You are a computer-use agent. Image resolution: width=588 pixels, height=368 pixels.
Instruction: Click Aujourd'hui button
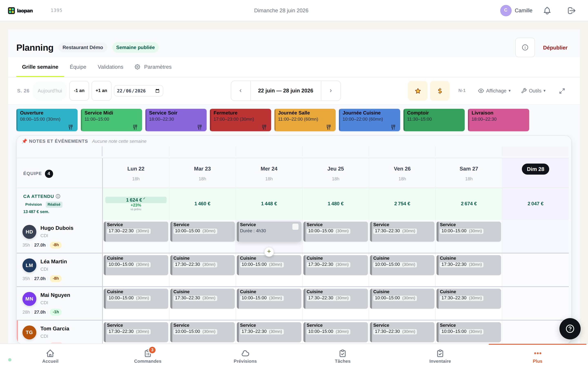click(50, 91)
